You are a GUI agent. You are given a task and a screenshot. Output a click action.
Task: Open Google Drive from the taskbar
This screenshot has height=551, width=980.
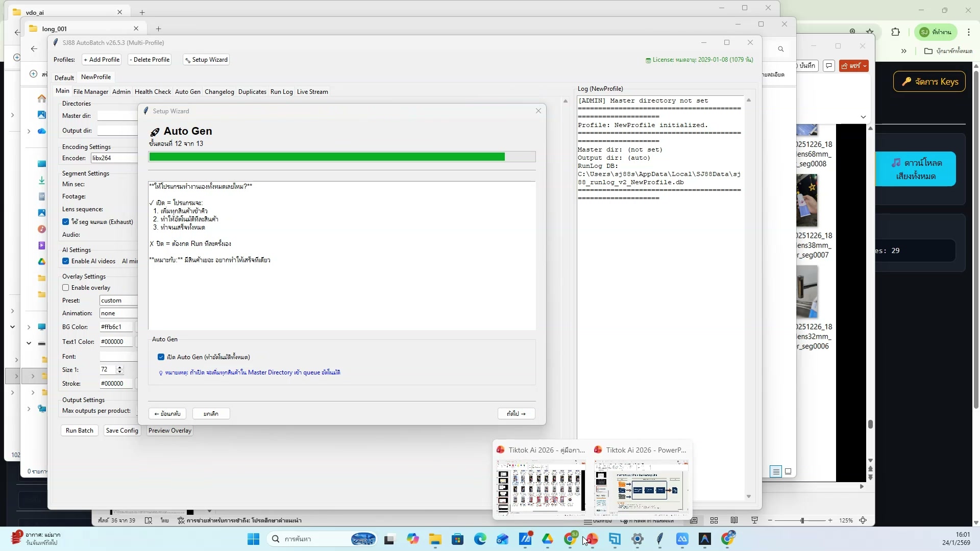click(x=548, y=539)
